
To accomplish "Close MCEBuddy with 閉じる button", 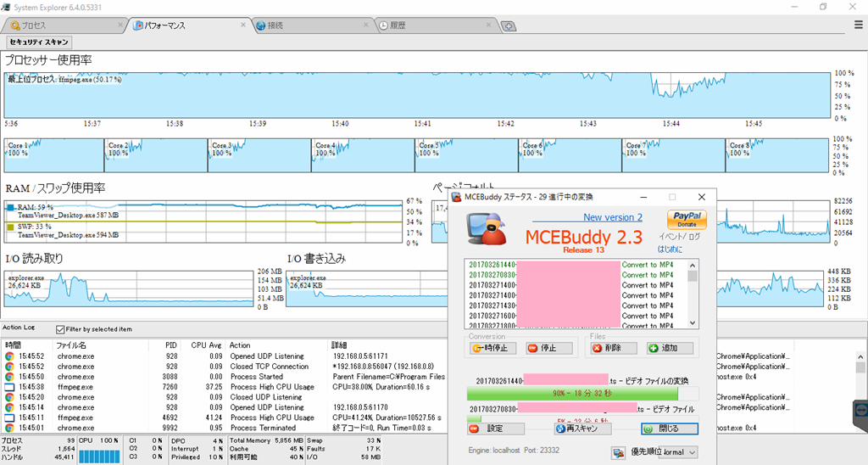I will coord(670,429).
